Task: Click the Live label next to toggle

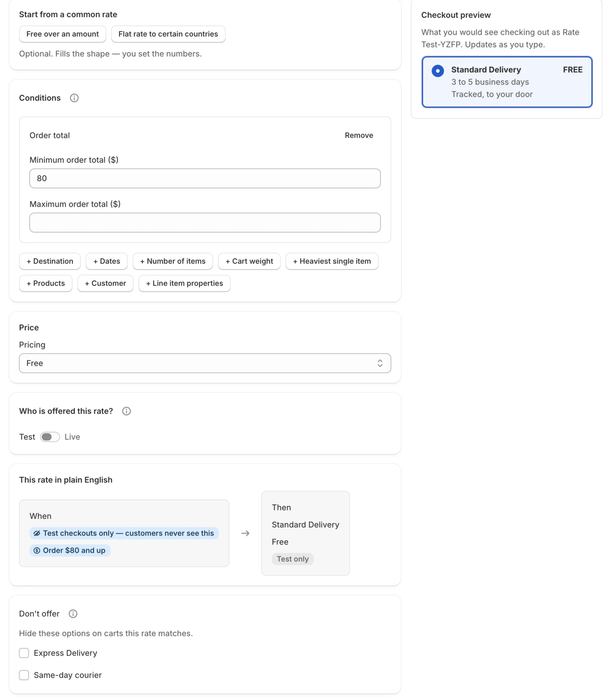Action: click(x=72, y=437)
